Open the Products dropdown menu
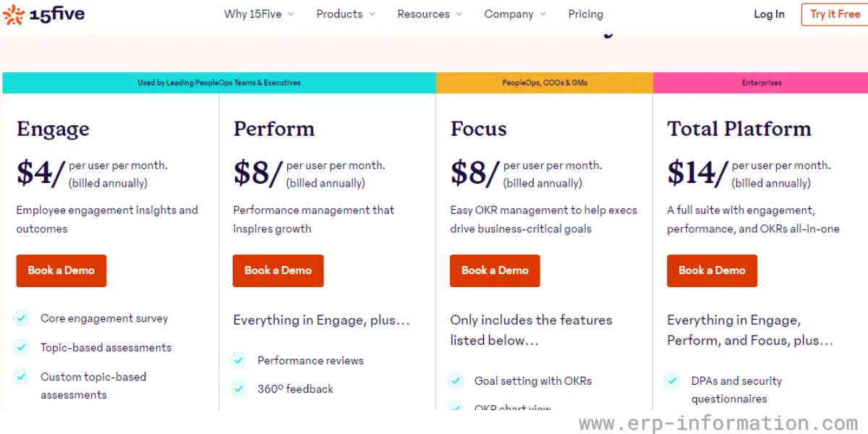Viewport: 868px width, 434px height. click(x=346, y=14)
